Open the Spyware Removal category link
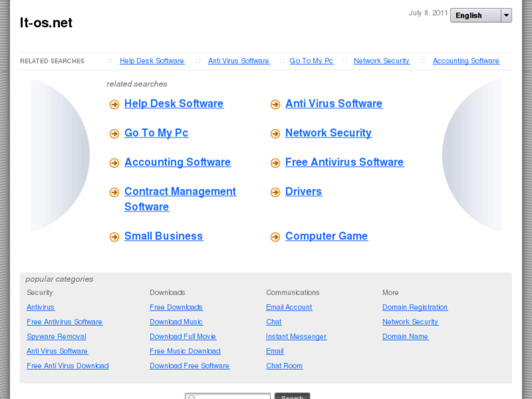Image resolution: width=532 pixels, height=399 pixels. 56,337
